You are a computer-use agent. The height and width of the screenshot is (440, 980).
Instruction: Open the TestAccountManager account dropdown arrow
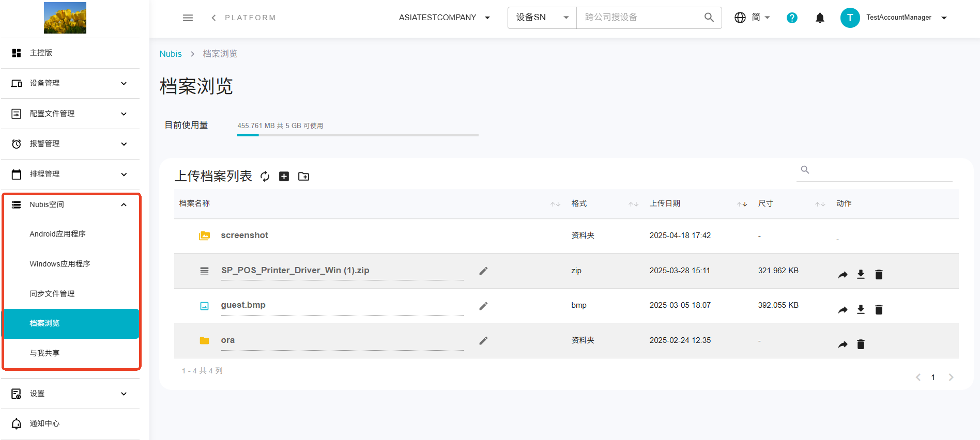[944, 18]
